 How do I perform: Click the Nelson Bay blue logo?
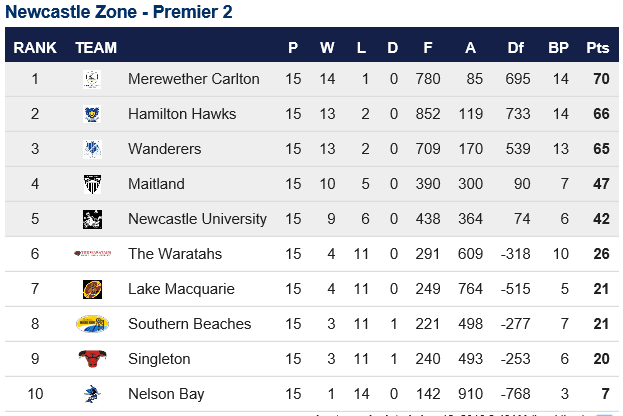92,394
